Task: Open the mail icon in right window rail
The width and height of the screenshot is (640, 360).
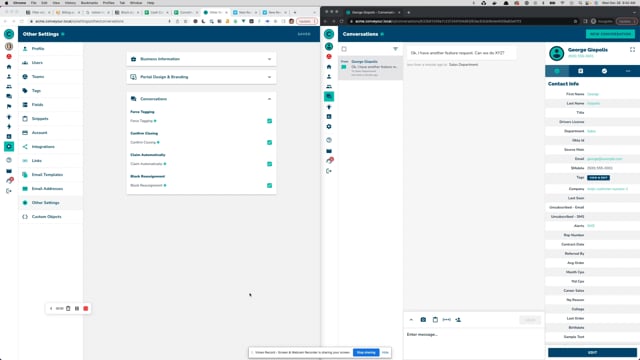Action: pos(329,151)
